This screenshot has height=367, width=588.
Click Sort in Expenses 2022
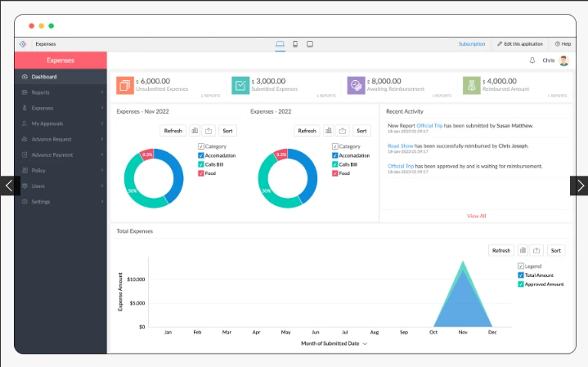pos(361,131)
